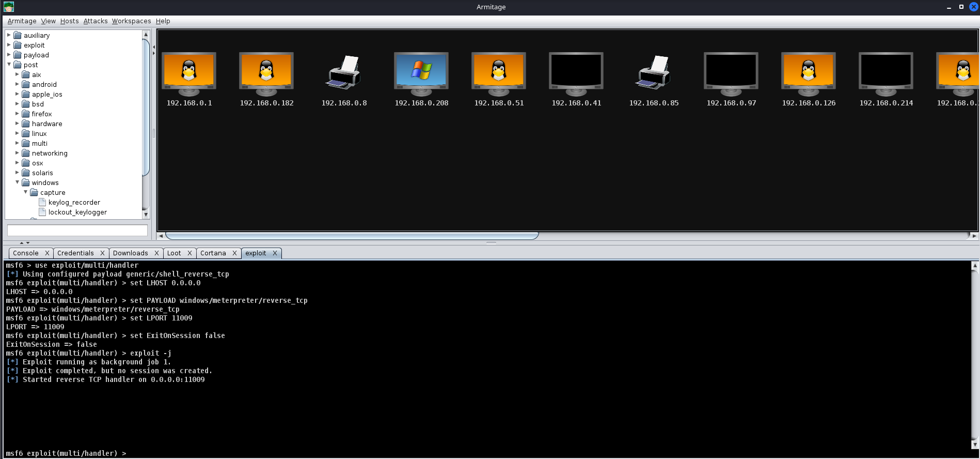Close the Downloads tab
The image size is (980, 459).
pos(156,253)
